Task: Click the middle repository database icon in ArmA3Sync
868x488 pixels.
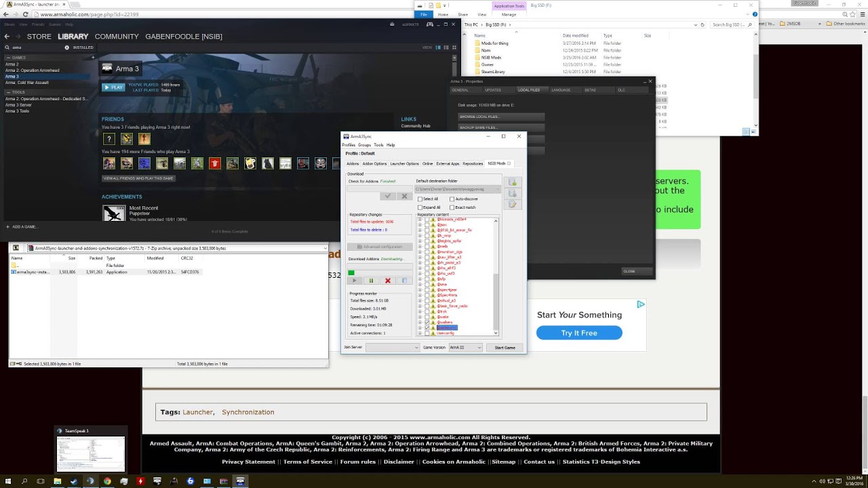Action: click(x=512, y=193)
